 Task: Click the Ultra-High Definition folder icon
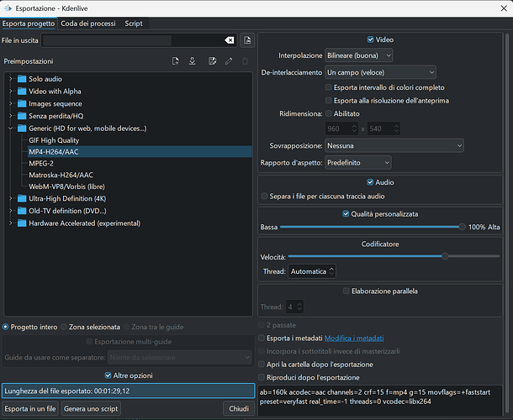[22, 198]
